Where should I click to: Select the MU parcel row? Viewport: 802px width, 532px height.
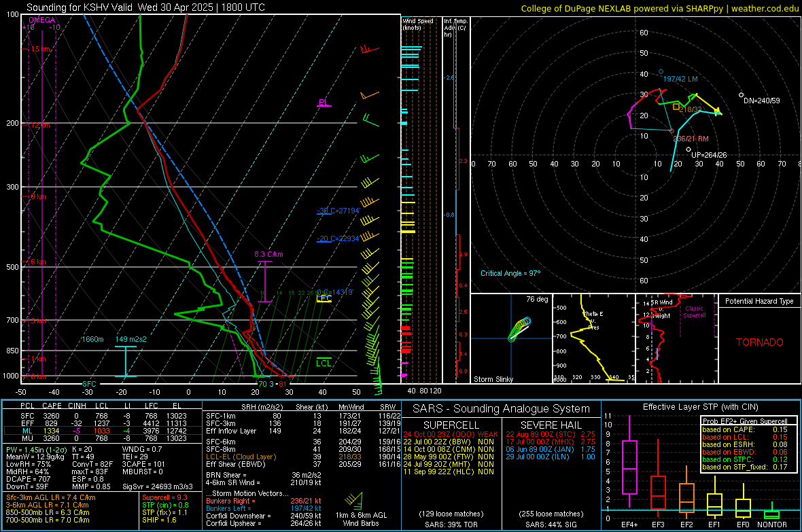103,438
